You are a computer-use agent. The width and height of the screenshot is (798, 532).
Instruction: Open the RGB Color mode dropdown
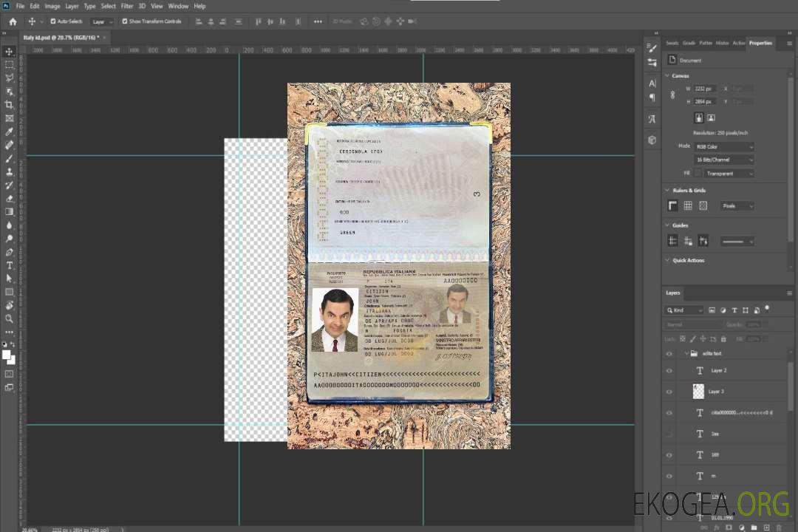(x=723, y=146)
